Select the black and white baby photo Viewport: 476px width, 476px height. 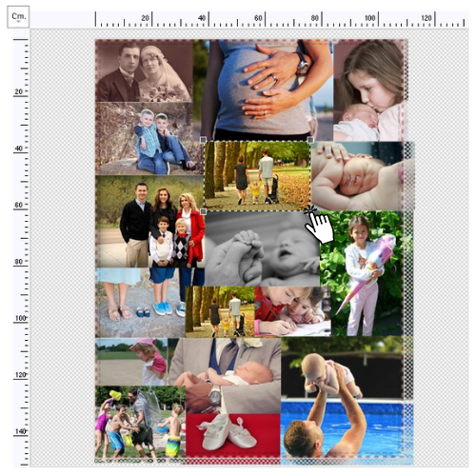[262, 248]
